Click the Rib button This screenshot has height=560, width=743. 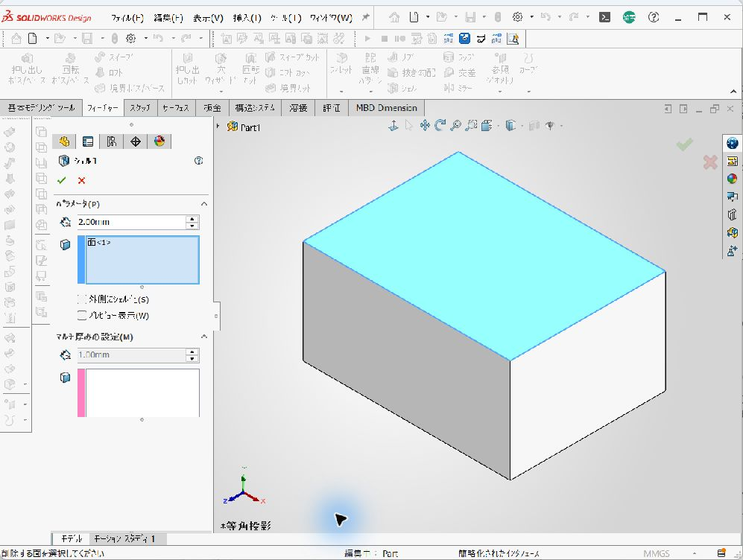click(x=401, y=57)
